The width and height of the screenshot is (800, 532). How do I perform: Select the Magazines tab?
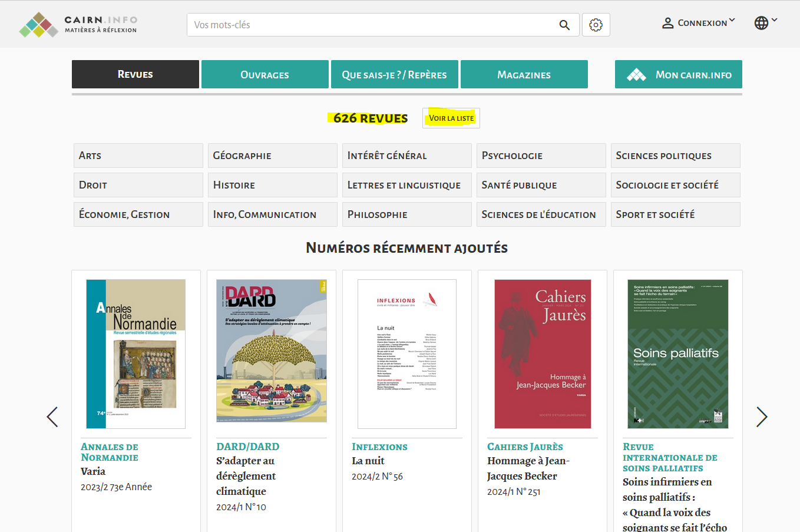click(524, 75)
